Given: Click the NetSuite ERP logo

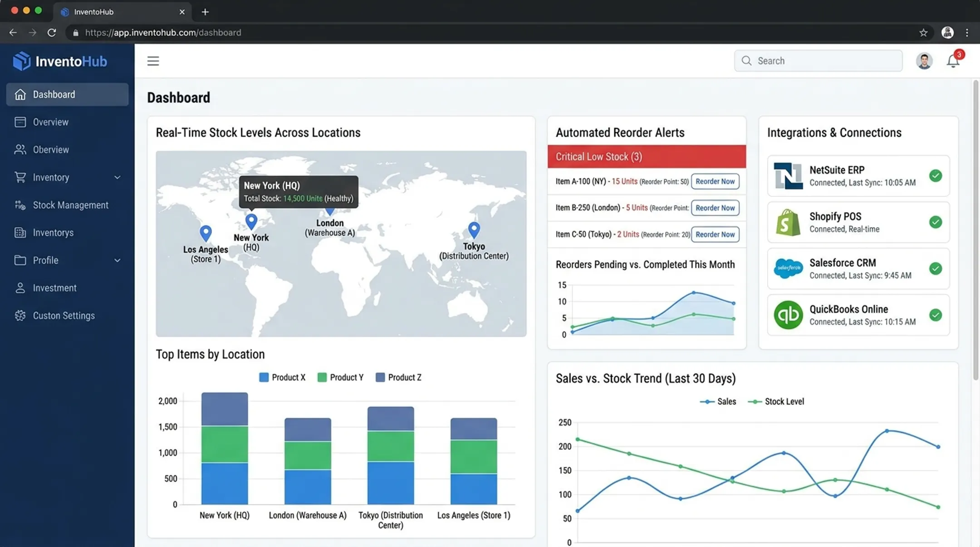Looking at the screenshot, I should (x=788, y=176).
